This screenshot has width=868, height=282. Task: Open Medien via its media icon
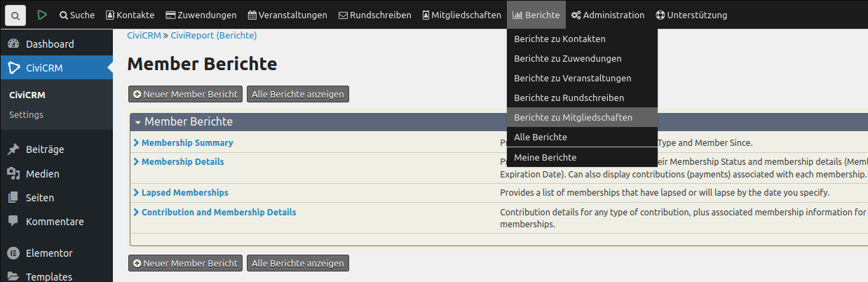pos(13,174)
